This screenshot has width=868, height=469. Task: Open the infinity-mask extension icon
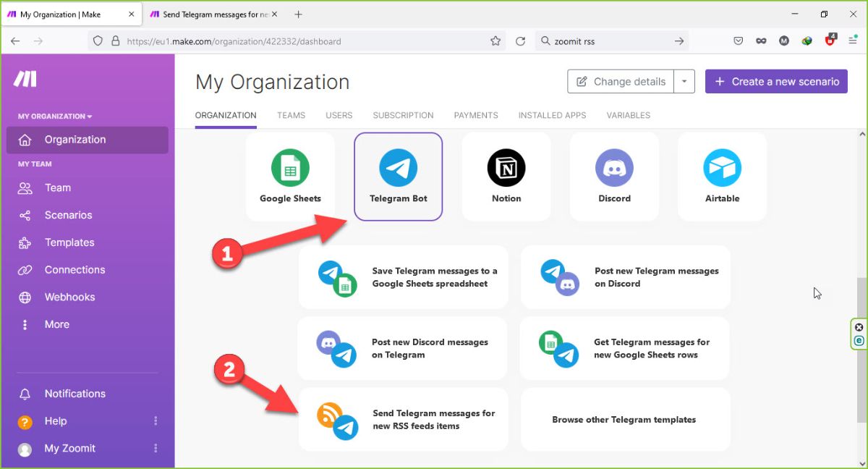pos(761,41)
